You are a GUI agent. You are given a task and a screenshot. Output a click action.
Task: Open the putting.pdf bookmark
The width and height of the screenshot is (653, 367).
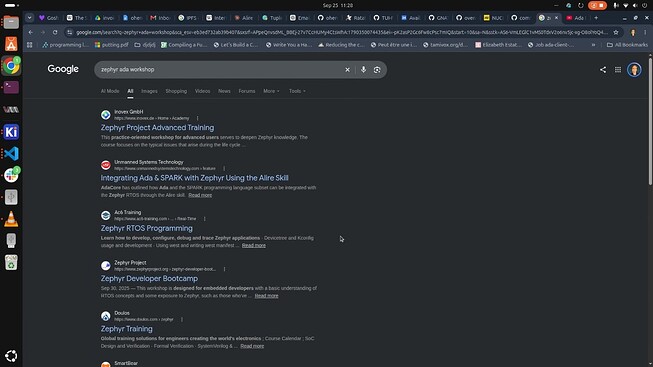111,45
